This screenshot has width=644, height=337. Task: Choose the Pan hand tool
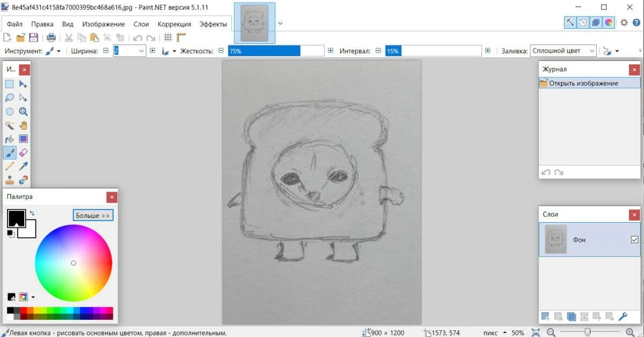point(23,126)
